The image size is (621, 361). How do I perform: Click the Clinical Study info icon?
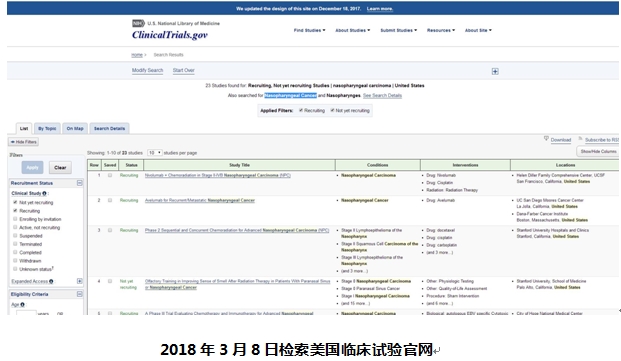tap(44, 193)
